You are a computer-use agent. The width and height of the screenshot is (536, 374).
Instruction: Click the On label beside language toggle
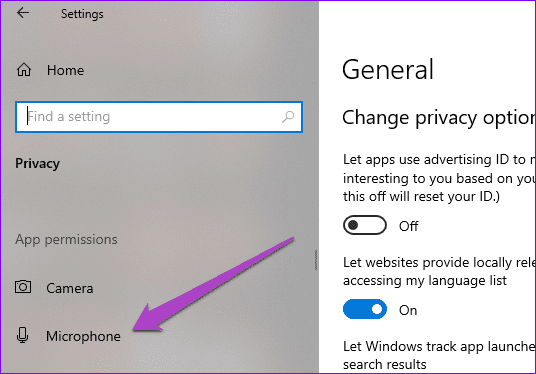click(408, 310)
